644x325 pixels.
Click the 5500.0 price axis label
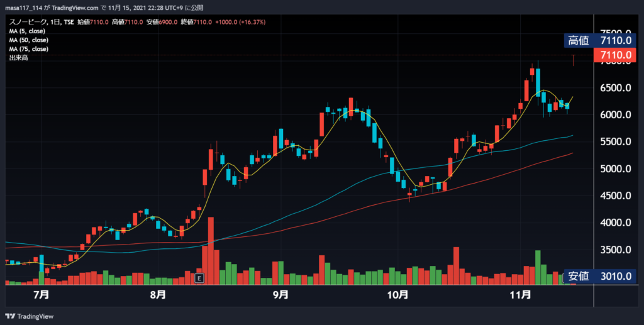coord(615,142)
